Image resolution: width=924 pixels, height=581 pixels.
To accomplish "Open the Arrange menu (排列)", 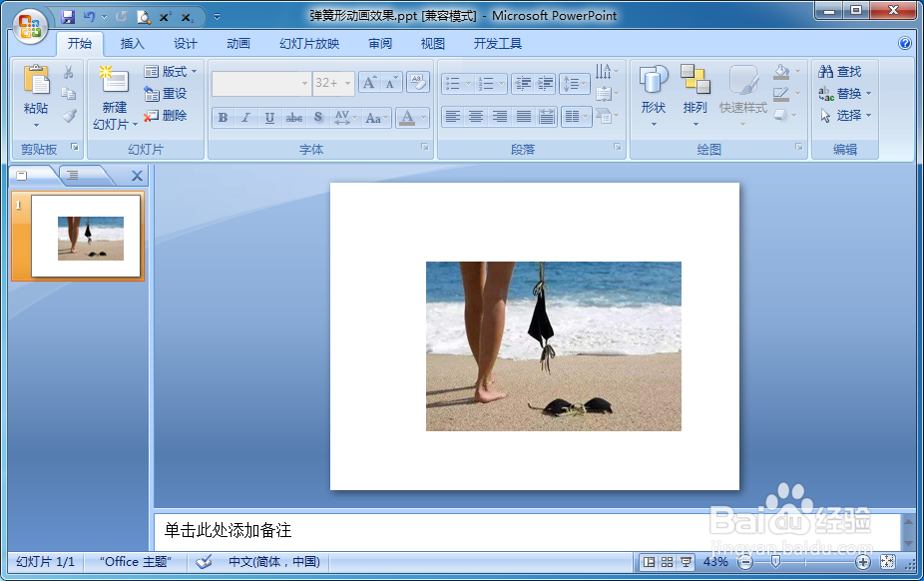I will (695, 96).
